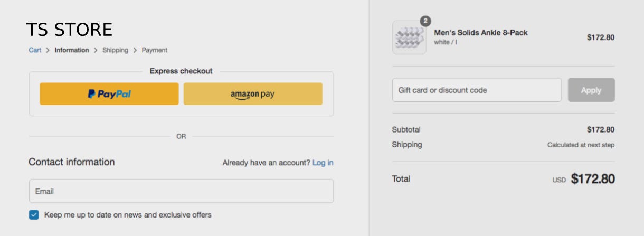Open the Log in link

coord(323,163)
